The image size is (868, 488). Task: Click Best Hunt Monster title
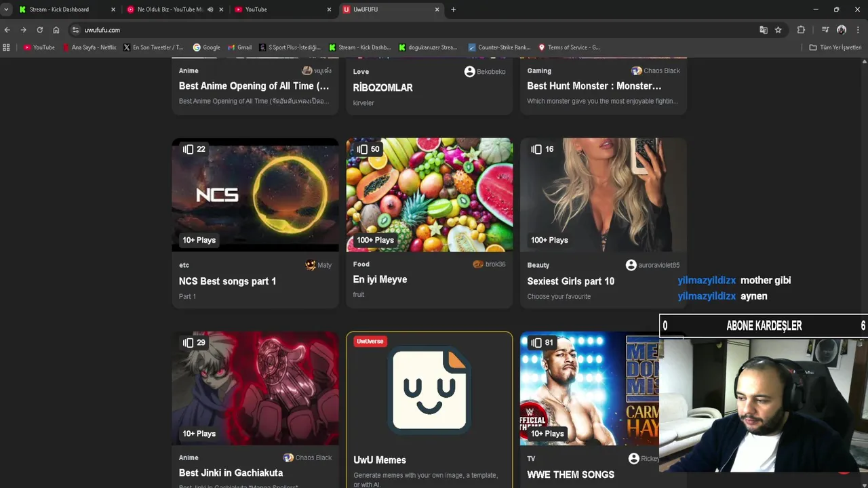click(594, 86)
